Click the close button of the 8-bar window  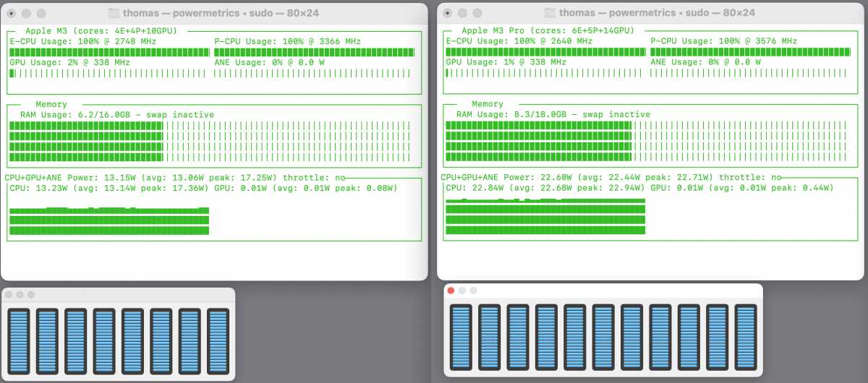(9, 295)
